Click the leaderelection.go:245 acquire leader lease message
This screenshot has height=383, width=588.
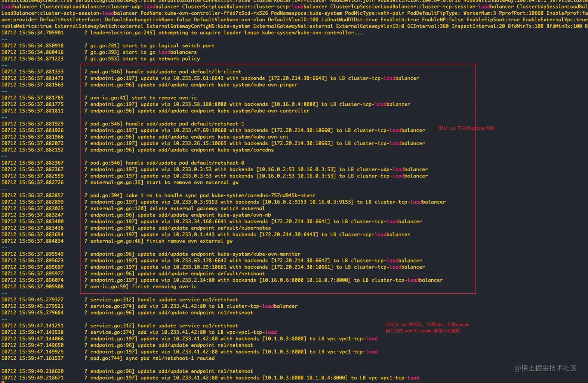pos(182,33)
